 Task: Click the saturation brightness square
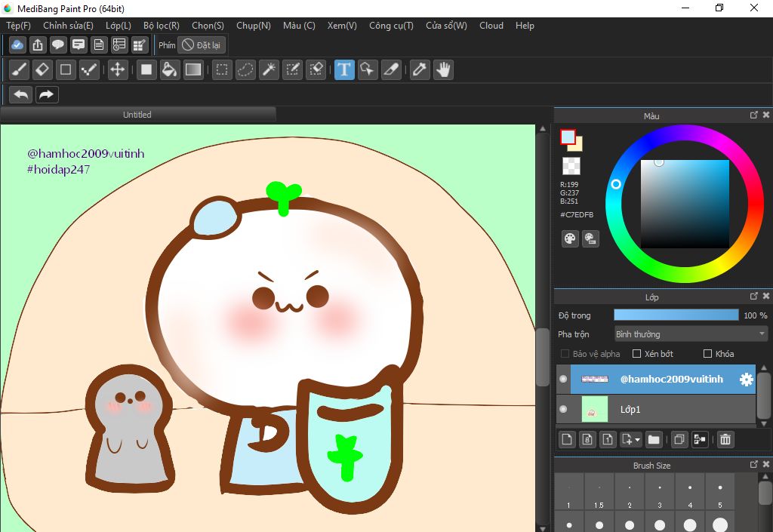pos(685,204)
